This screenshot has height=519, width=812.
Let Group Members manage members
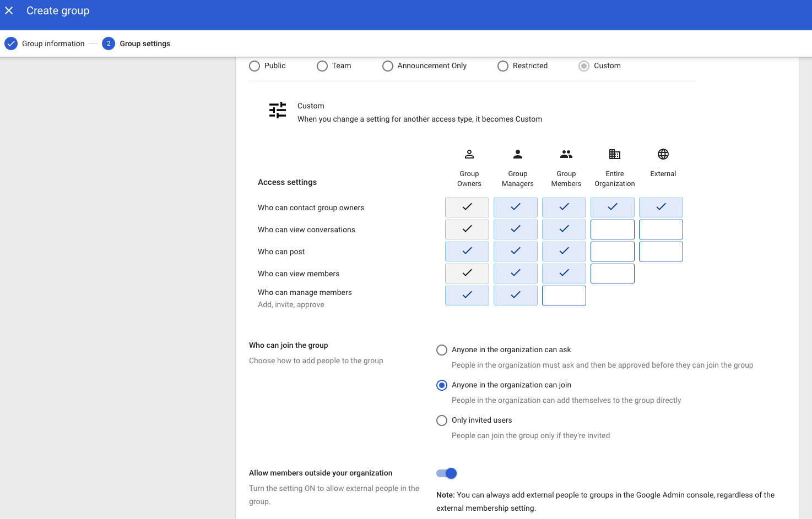[x=564, y=296]
